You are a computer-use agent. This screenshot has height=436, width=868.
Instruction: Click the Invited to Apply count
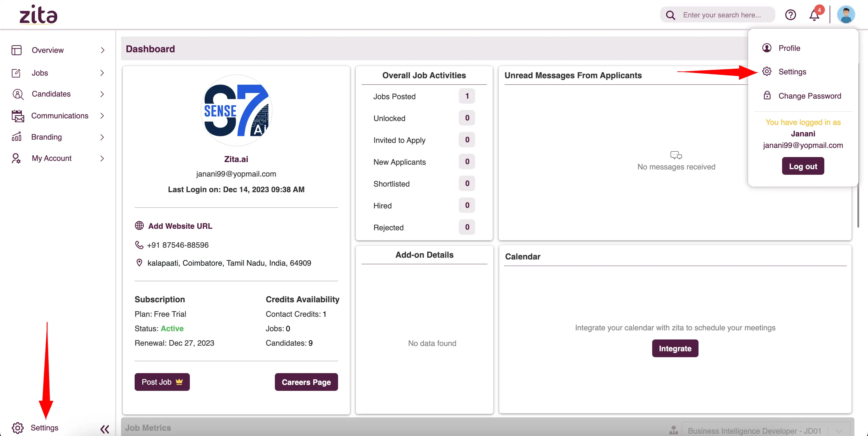(x=467, y=140)
